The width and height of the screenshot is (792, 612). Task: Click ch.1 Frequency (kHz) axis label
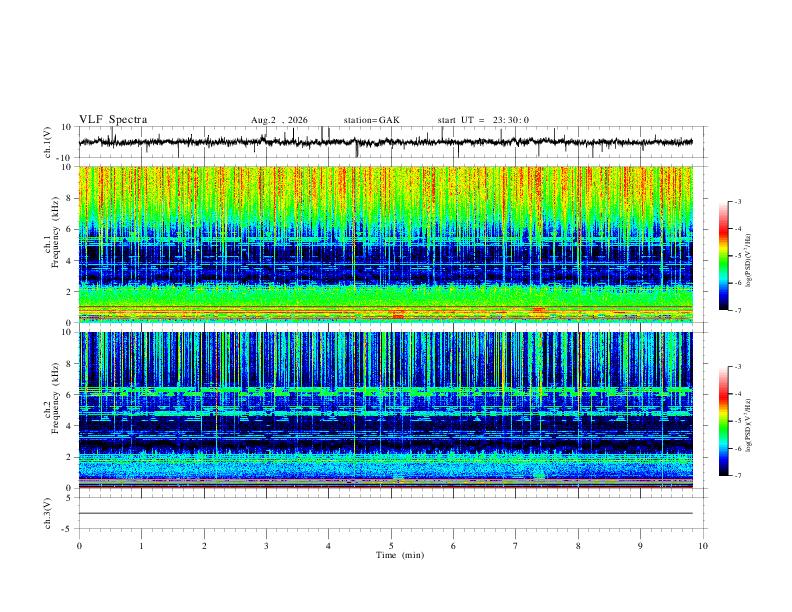[x=52, y=233]
